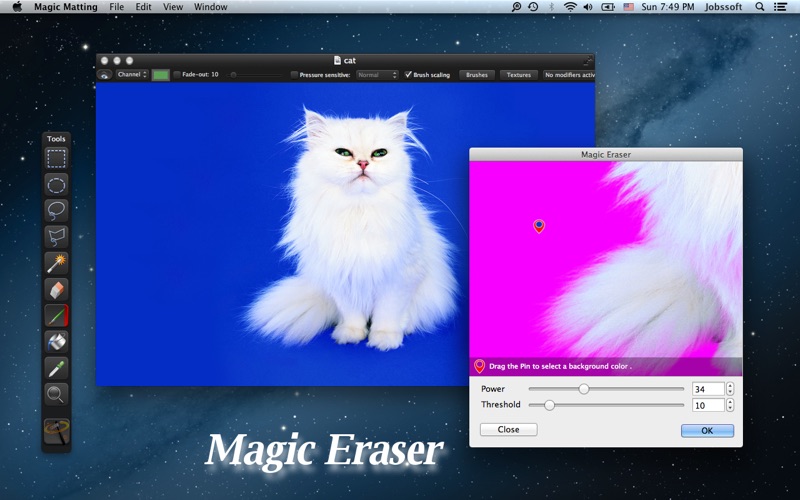Image resolution: width=800 pixels, height=500 pixels.
Task: Activate the Magic Wand tool
Action: [x=57, y=263]
